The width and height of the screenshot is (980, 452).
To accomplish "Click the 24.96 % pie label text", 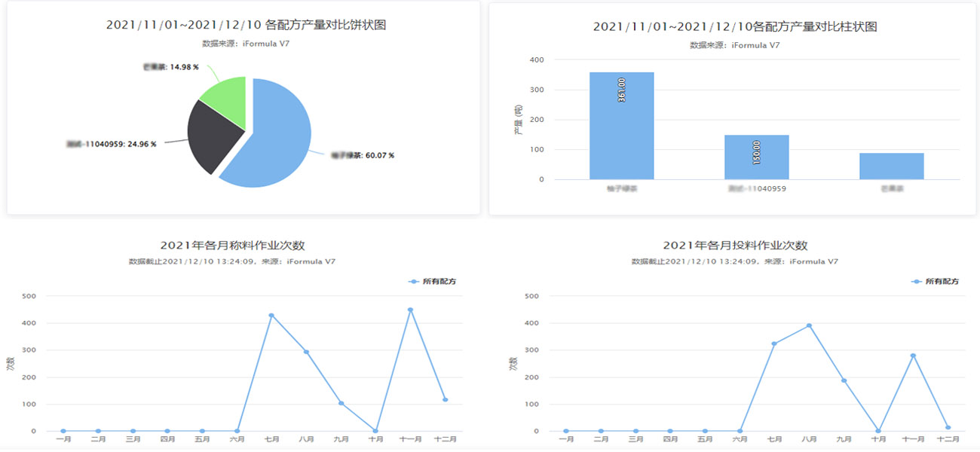I will (x=111, y=144).
